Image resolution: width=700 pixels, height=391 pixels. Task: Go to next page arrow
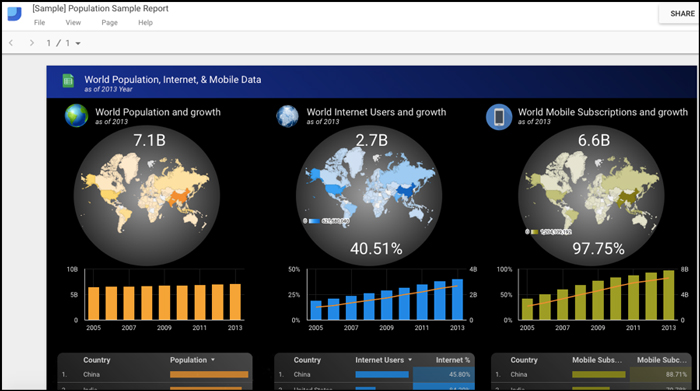point(32,43)
